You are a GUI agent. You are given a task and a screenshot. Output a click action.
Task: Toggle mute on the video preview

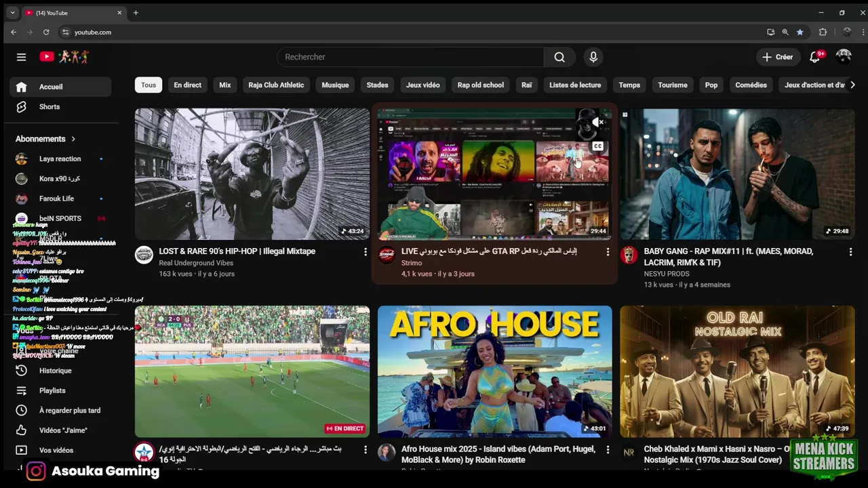click(x=597, y=122)
